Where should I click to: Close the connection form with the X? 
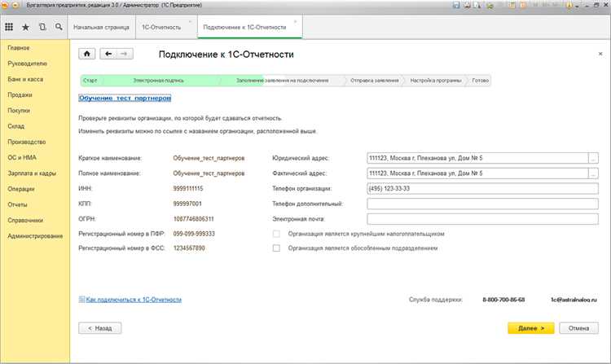pos(600,54)
